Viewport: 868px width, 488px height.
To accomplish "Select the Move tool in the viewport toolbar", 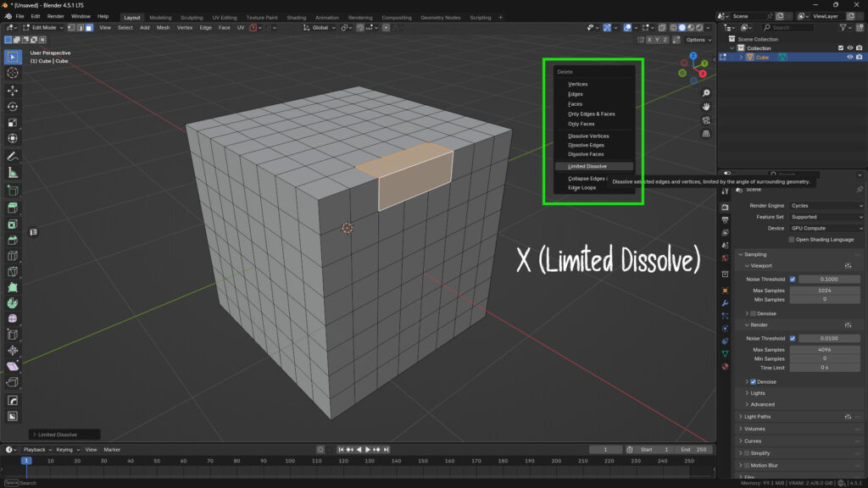I will click(12, 93).
